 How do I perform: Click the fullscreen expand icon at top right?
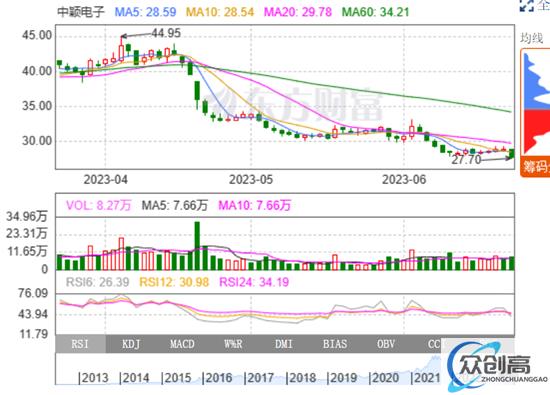pos(526,5)
